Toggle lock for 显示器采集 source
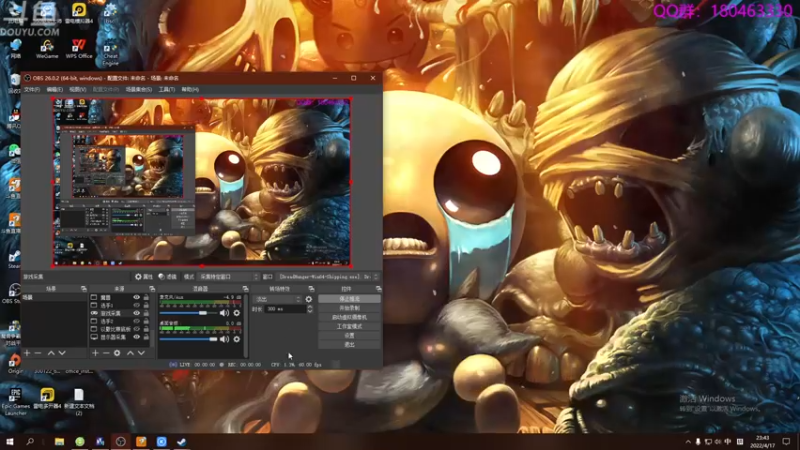The width and height of the screenshot is (800, 450). pos(146,337)
